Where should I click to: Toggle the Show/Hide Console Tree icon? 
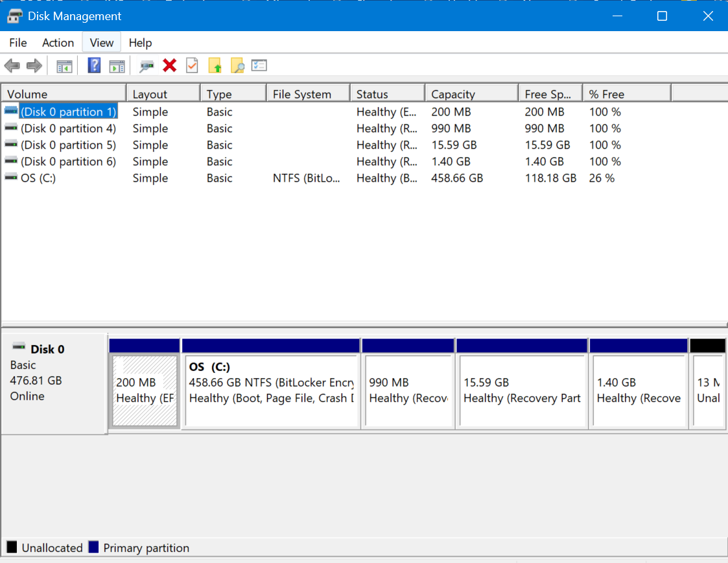pos(63,65)
